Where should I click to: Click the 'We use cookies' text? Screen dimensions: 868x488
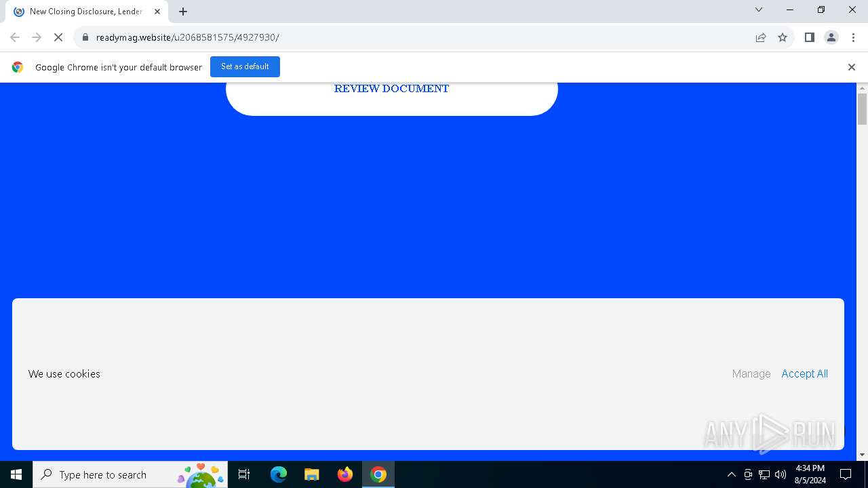pyautogui.click(x=64, y=373)
